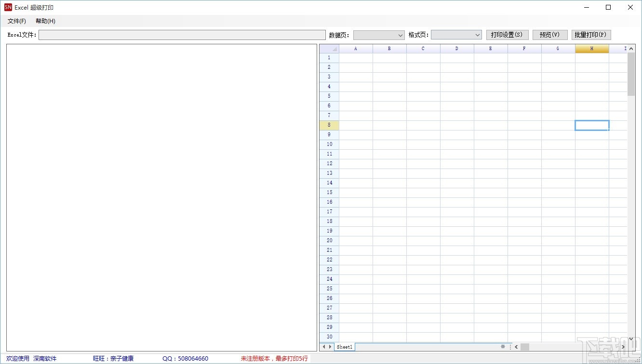Open the 文件(F) menu
The width and height of the screenshot is (642, 364).
(17, 21)
